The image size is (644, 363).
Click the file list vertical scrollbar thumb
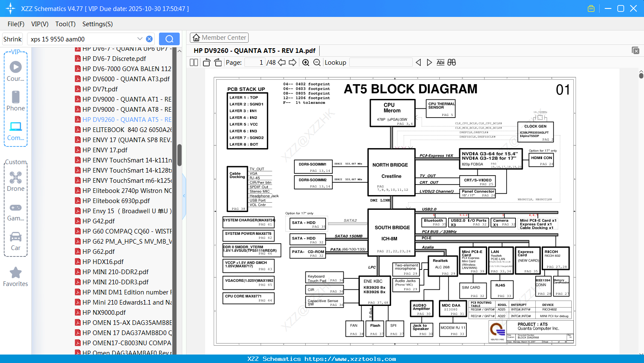coord(179,155)
